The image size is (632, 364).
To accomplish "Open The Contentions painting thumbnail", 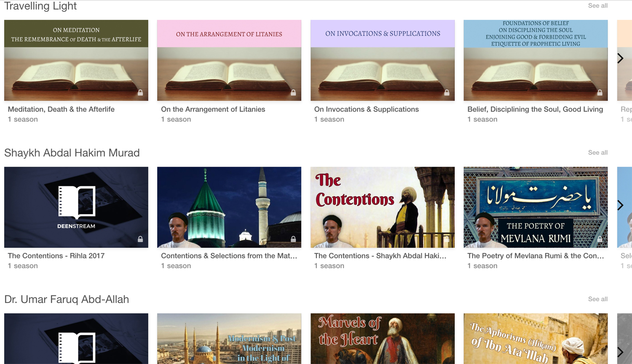I will click(383, 207).
